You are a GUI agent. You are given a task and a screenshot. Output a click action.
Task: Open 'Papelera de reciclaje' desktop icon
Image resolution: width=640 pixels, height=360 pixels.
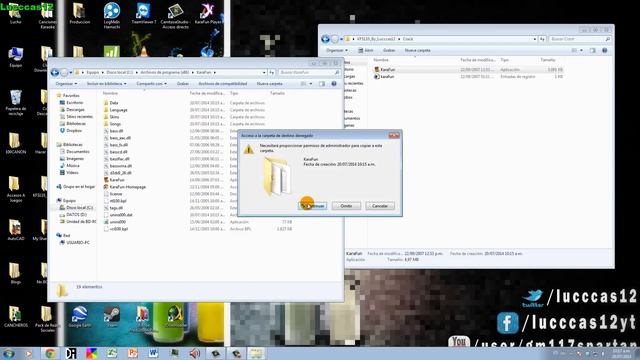16,102
